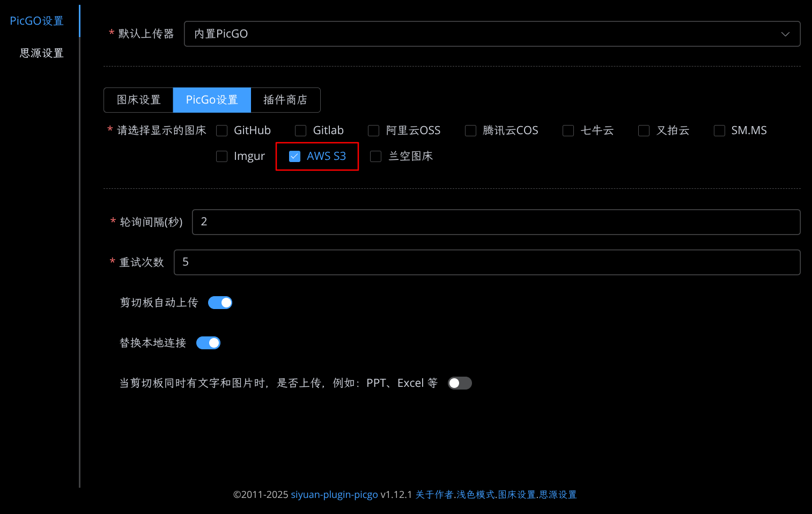
Task: Open the 图床设置 footer link
Action: 517,495
